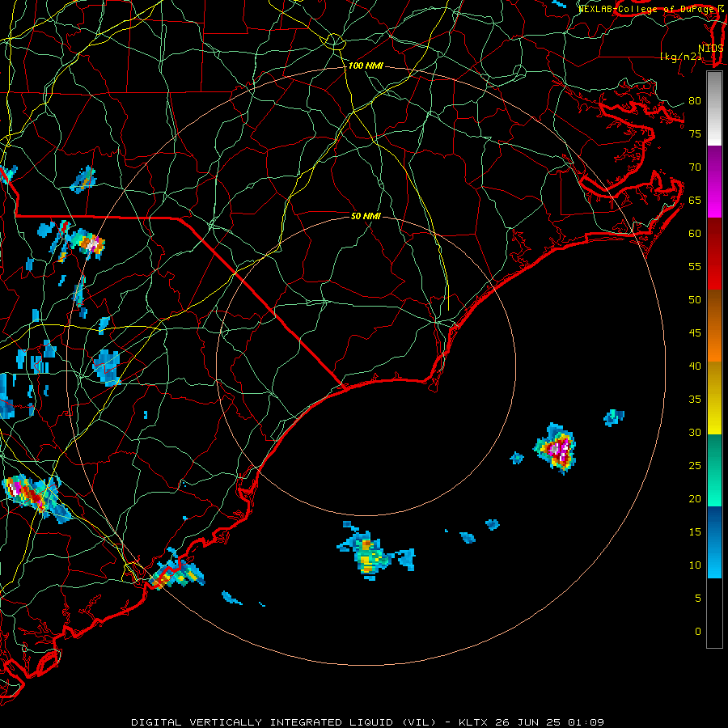Click the 50 value on the VIL color scale
Screen dimensions: 728x728
click(x=695, y=299)
